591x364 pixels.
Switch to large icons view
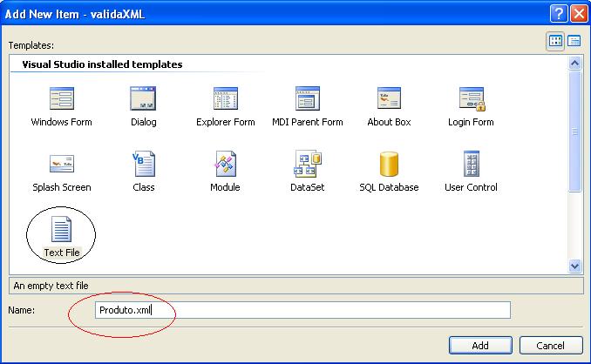pos(555,41)
